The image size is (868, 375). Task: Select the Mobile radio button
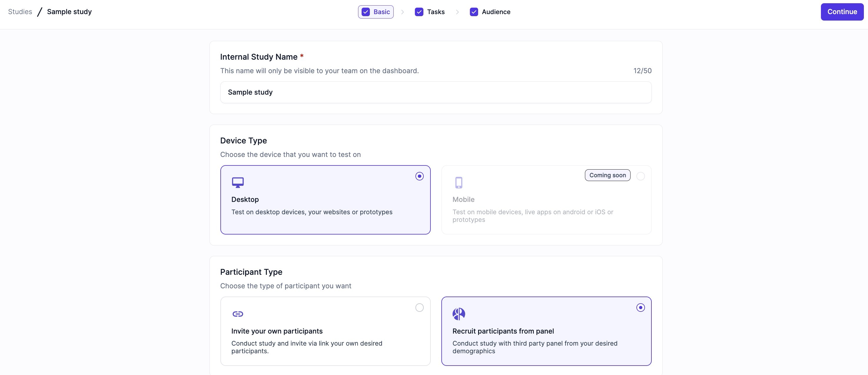click(640, 176)
